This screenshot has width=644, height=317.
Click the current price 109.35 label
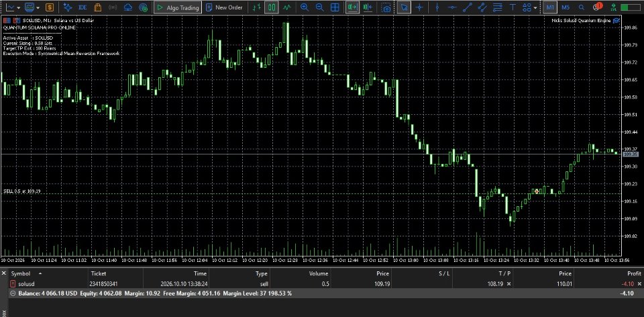(x=631, y=154)
